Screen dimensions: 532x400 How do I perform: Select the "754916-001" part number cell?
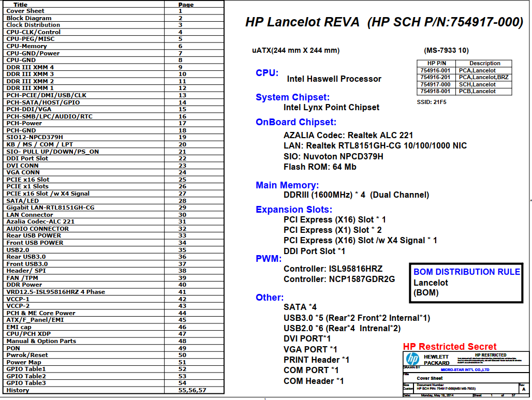435,70
